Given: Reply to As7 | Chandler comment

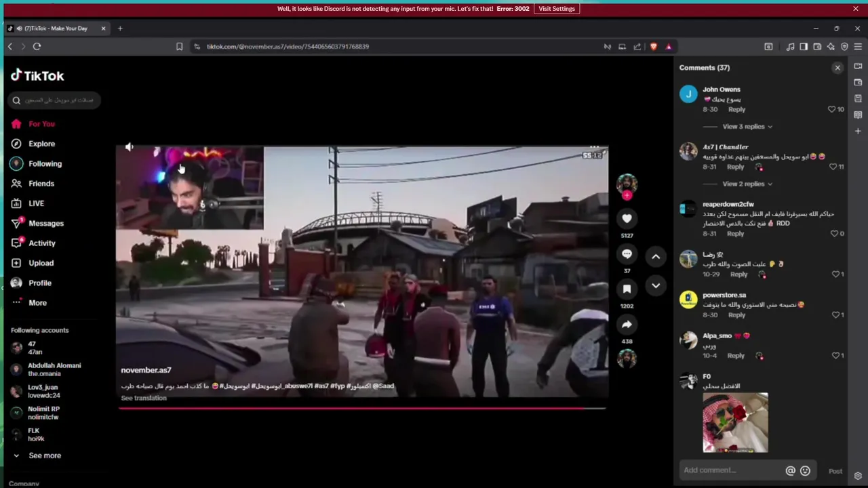Looking at the screenshot, I should [x=735, y=167].
